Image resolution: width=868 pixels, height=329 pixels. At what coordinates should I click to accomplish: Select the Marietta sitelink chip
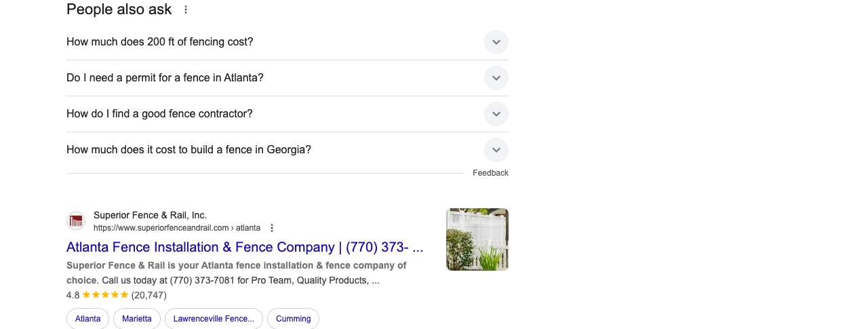click(137, 319)
